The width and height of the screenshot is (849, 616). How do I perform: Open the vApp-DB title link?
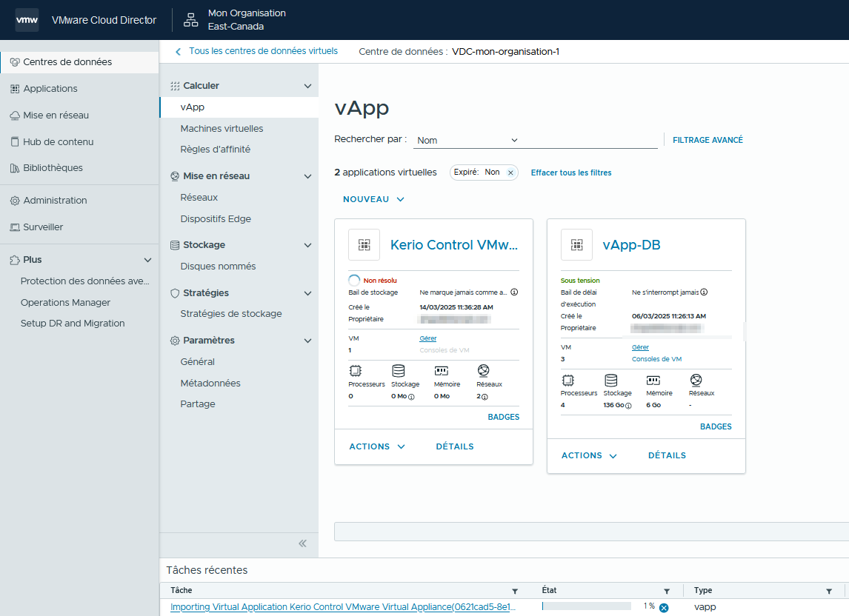631,245
